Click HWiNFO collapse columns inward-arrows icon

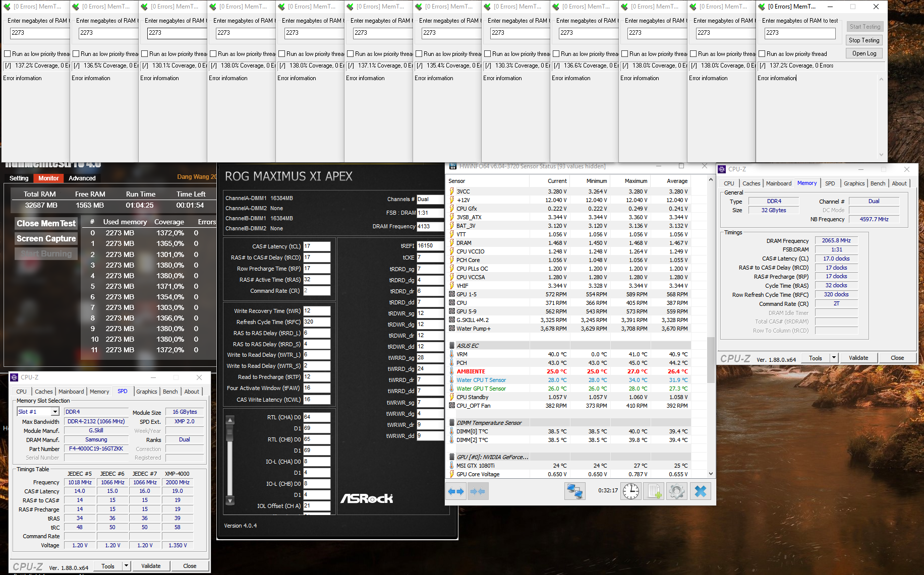pyautogui.click(x=477, y=491)
